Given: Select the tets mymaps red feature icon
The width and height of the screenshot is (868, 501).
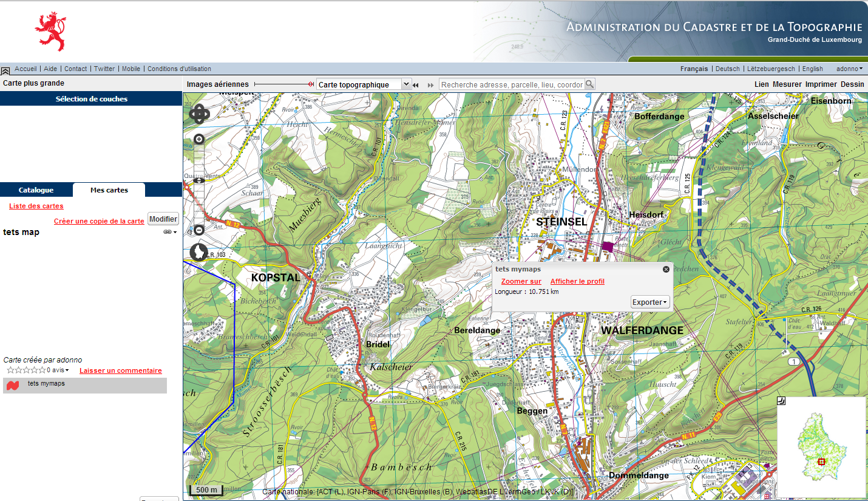Looking at the screenshot, I should coord(13,385).
